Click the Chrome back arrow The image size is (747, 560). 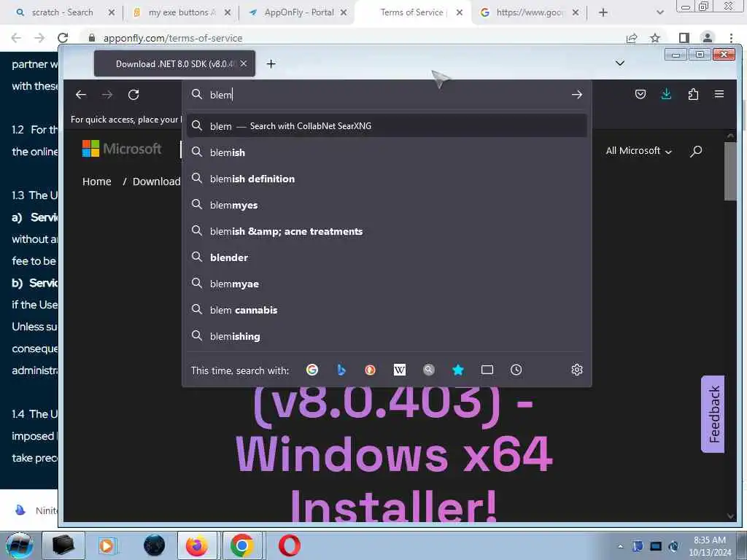(x=16, y=38)
